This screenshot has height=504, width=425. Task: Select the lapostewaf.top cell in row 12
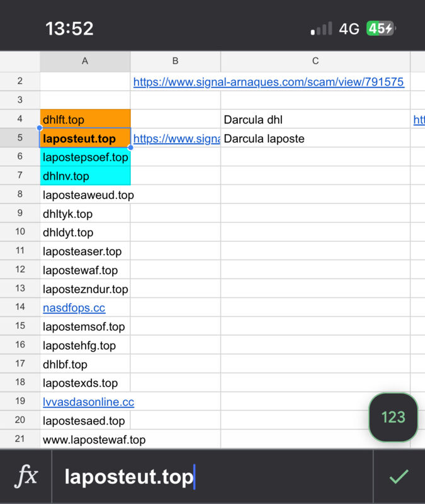point(85,270)
